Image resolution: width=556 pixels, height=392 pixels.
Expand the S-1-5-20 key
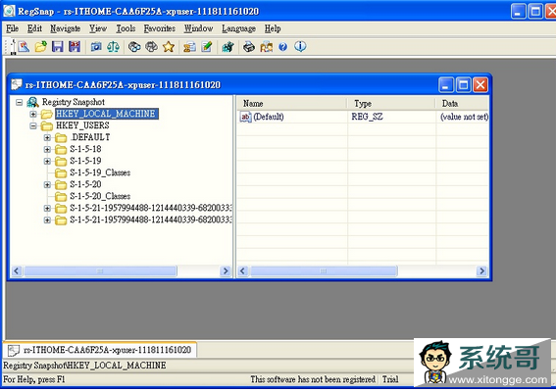click(47, 184)
